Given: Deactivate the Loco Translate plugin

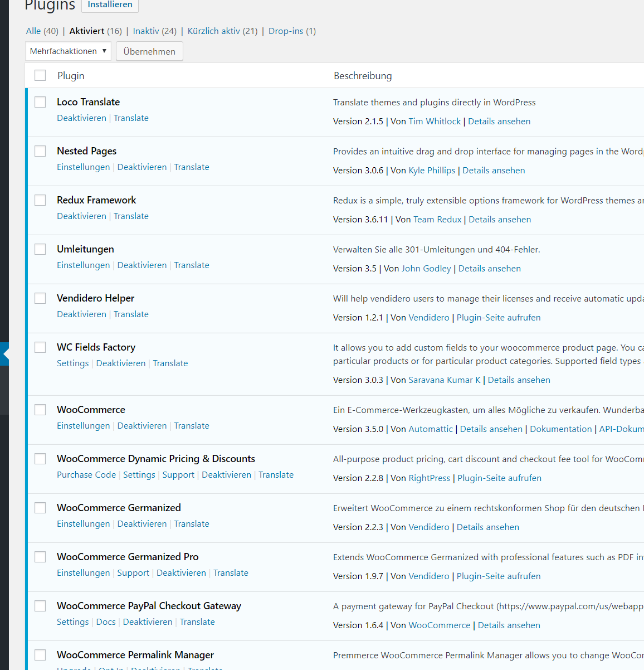Looking at the screenshot, I should 81,118.
